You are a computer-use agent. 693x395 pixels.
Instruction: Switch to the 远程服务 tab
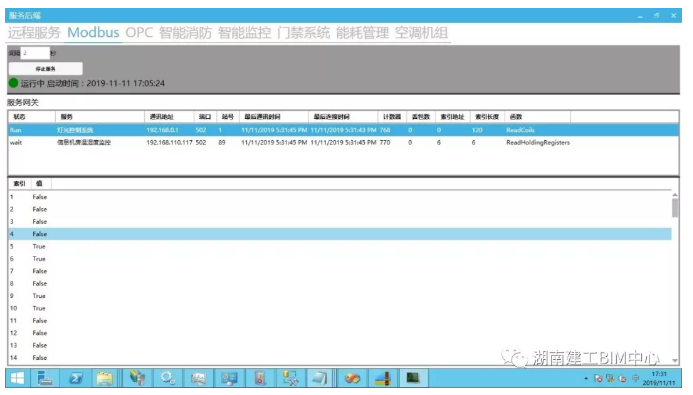click(34, 33)
